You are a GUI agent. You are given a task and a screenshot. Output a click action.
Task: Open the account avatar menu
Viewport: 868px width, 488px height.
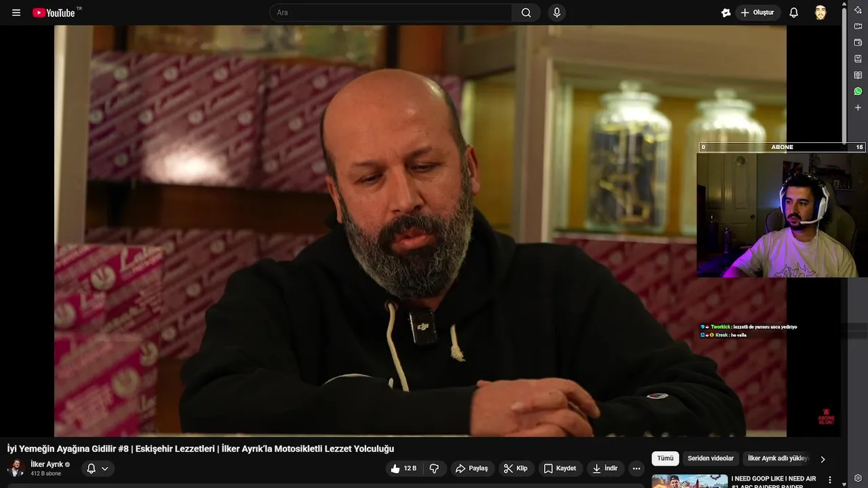pyautogui.click(x=821, y=13)
